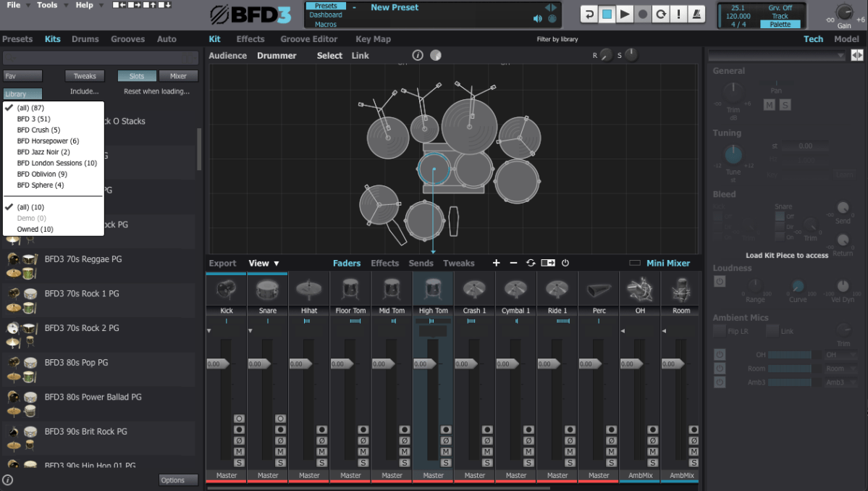This screenshot has width=868, height=491.
Task: Click the Hihat channel volume fader
Action: coord(300,364)
